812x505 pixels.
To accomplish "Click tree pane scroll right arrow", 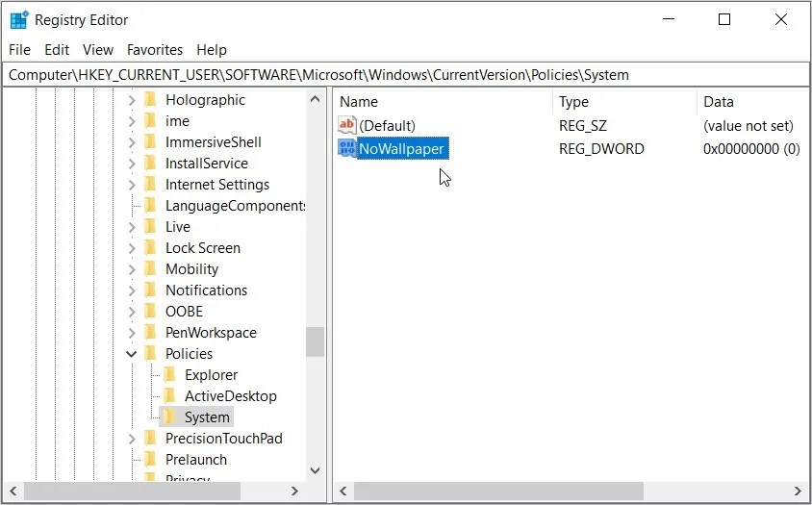I will (294, 491).
